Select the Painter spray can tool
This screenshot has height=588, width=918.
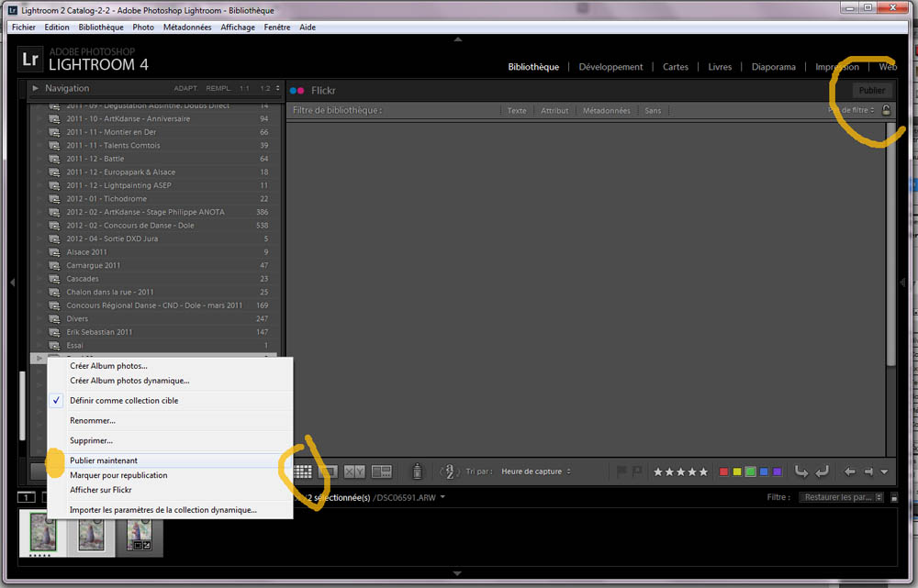tap(417, 471)
